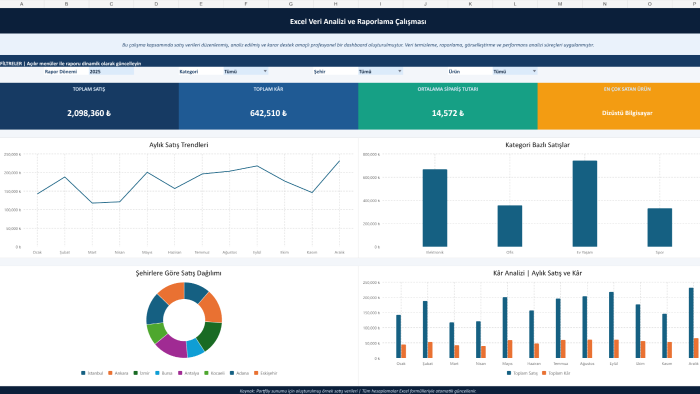
Task: Select the Ocak month label in trends chart
Action: (x=37, y=253)
